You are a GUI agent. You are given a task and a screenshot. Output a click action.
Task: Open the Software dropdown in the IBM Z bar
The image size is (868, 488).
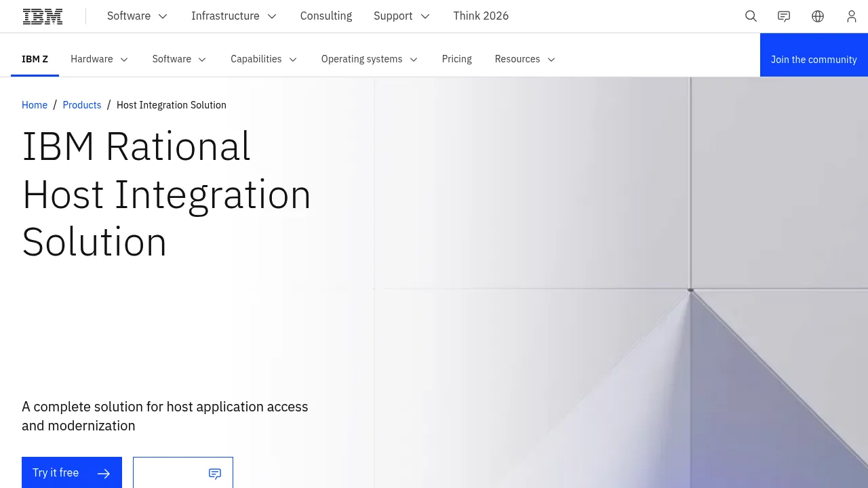coord(179,59)
